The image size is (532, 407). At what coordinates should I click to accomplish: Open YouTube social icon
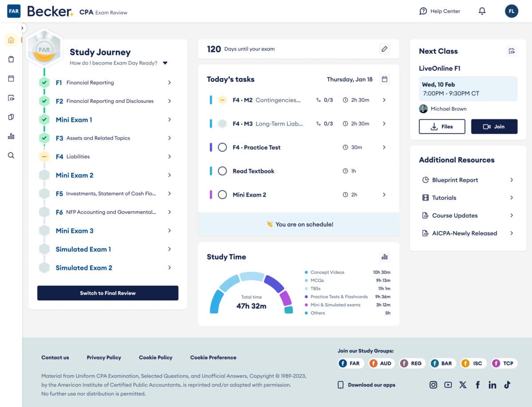[448, 385]
